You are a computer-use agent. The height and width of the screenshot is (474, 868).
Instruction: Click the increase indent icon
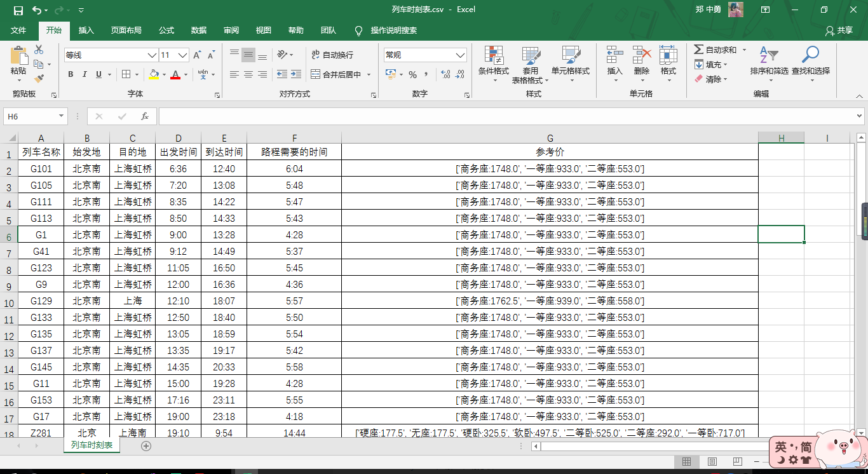coord(295,74)
